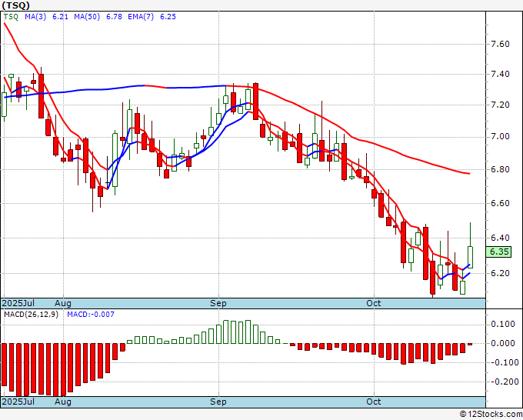Viewport: 523px width, 420px height.
Task: Click Oct on the price chart date axis
Action: [x=374, y=303]
